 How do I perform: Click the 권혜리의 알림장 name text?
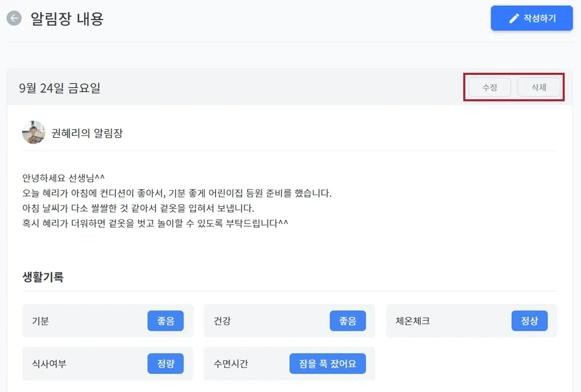pyautogui.click(x=87, y=133)
